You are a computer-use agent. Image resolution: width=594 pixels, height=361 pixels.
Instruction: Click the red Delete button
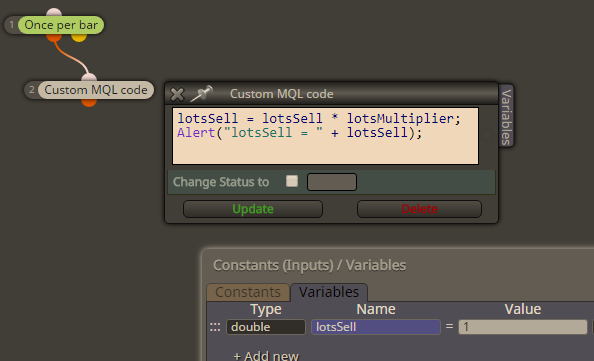click(419, 209)
